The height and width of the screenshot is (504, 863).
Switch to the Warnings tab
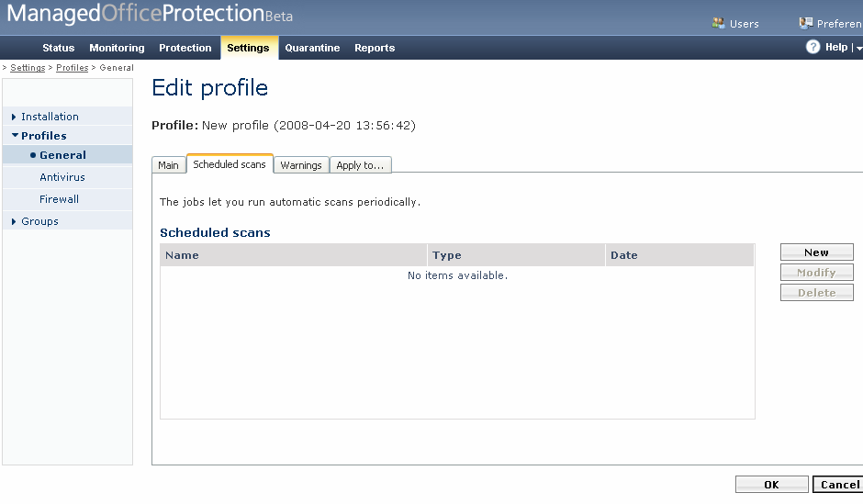coord(301,165)
